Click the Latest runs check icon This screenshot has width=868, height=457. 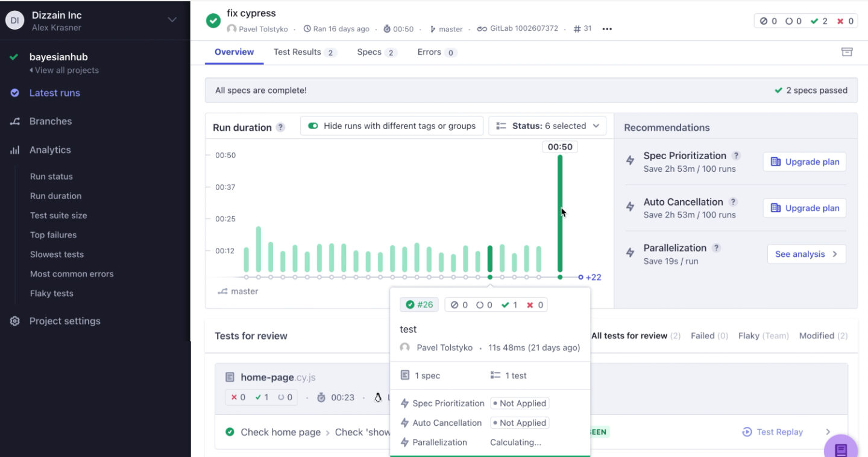[15, 93]
